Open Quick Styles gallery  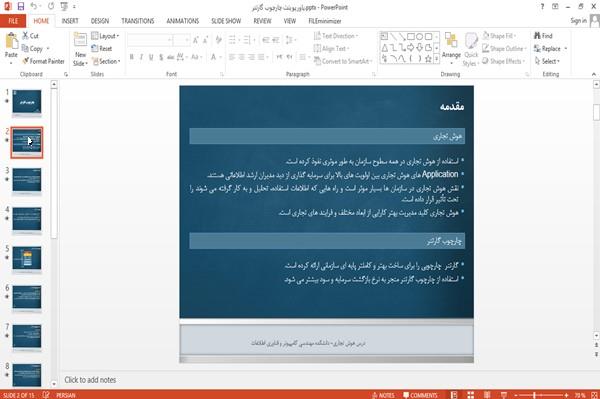pyautogui.click(x=471, y=50)
